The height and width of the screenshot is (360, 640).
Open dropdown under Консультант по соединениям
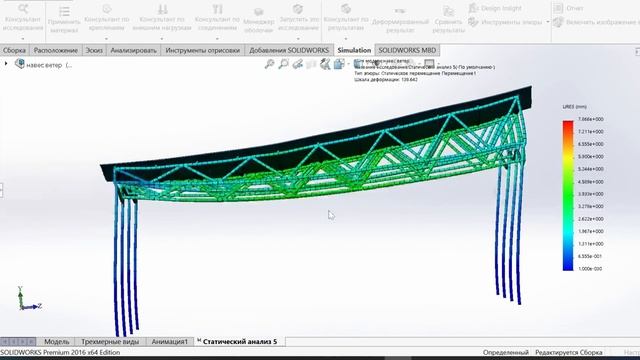pos(217,38)
